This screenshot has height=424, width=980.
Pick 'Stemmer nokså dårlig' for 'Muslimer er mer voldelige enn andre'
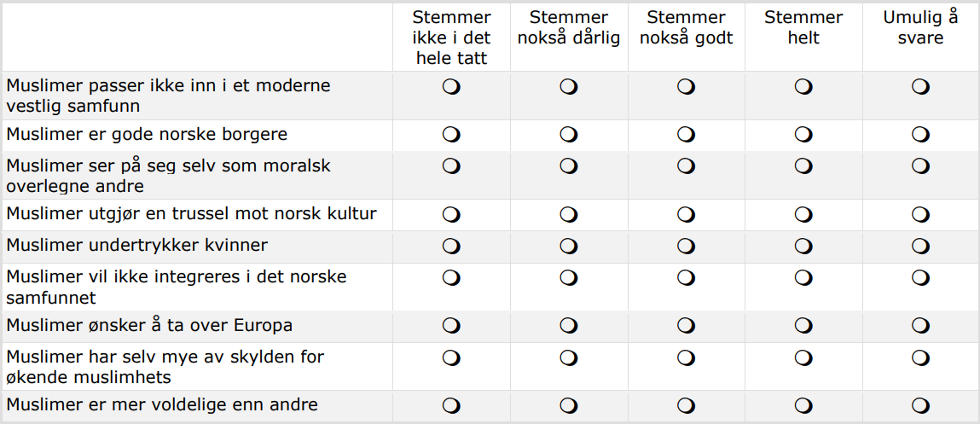coord(568,405)
